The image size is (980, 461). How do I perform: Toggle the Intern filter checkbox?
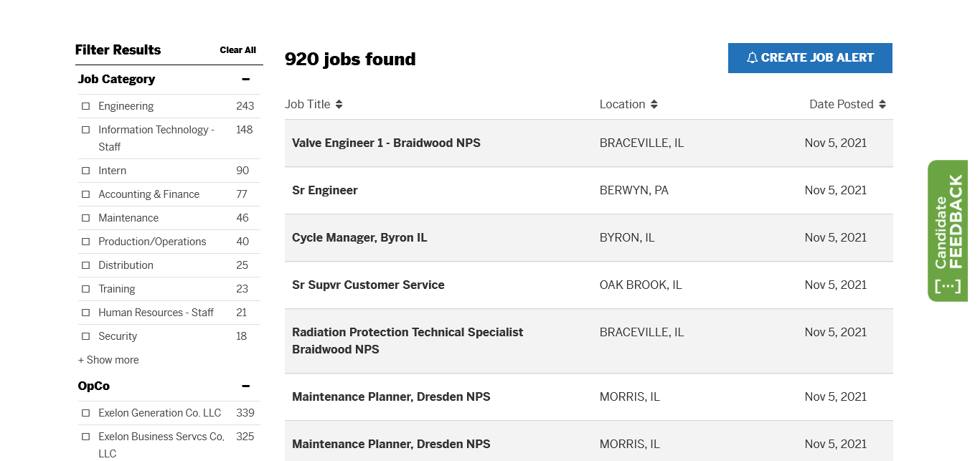tap(86, 171)
